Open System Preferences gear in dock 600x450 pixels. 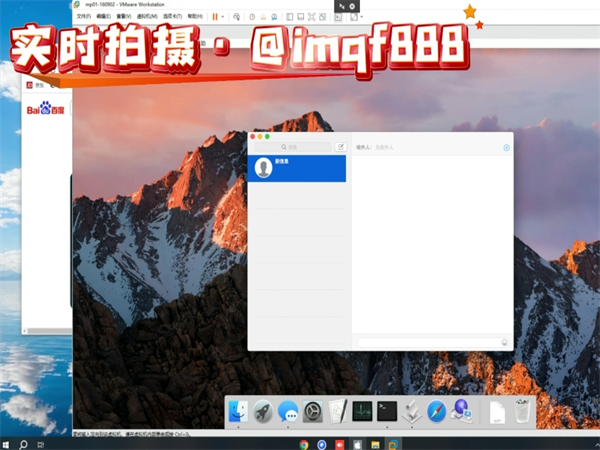point(313,411)
